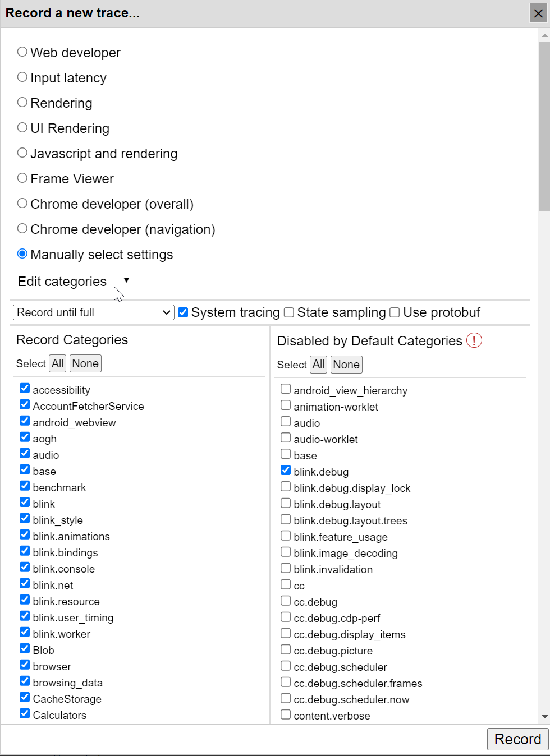Click the warning icon next to Disabled by Default Categories
This screenshot has width=550, height=756.
474,340
